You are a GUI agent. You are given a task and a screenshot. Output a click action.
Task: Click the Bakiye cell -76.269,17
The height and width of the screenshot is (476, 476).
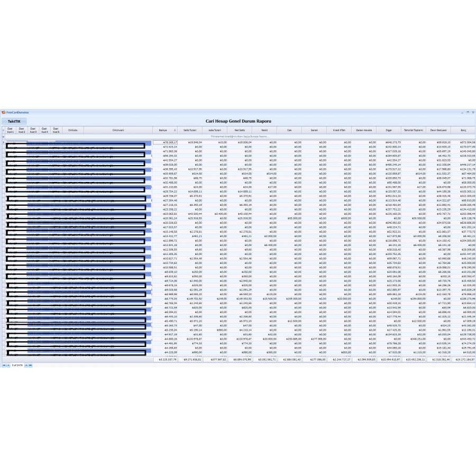(x=165, y=142)
